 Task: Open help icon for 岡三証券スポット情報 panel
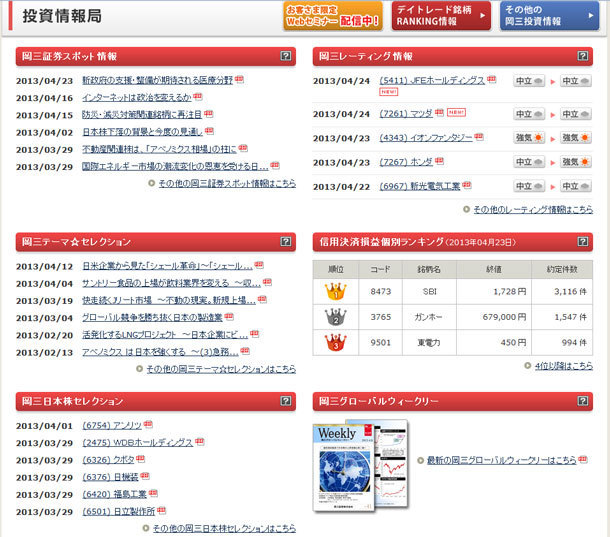286,56
